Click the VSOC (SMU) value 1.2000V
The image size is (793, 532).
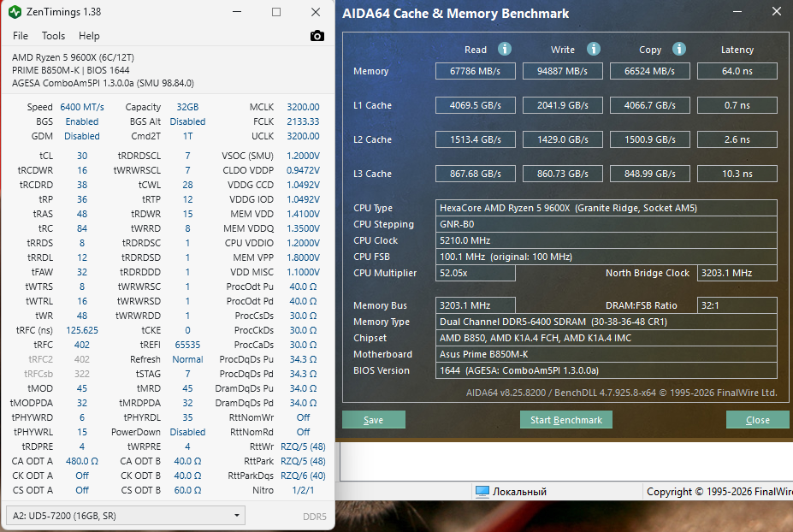[303, 156]
